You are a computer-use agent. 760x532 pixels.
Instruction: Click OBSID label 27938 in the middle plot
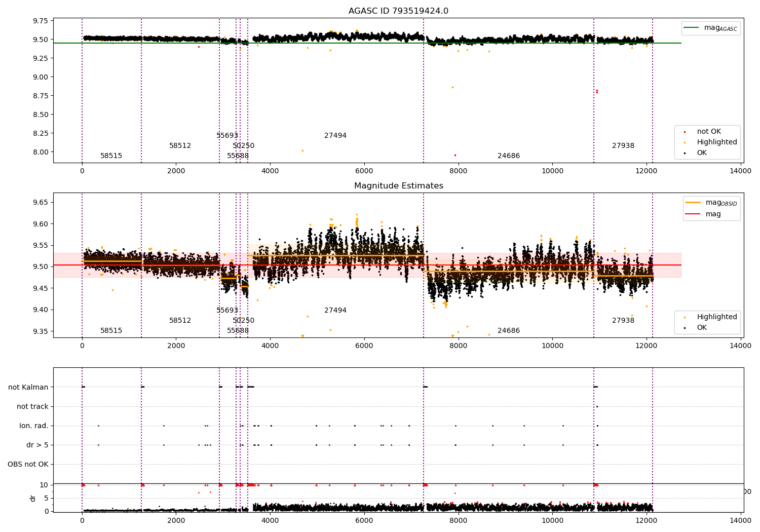(623, 321)
